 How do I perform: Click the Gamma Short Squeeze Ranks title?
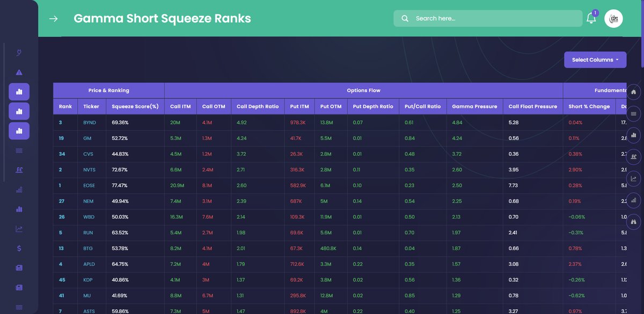pyautogui.click(x=162, y=18)
